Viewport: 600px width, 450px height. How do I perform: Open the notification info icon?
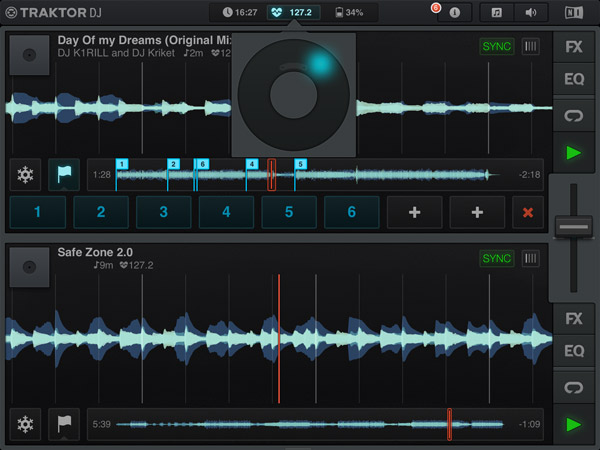pyautogui.click(x=455, y=13)
